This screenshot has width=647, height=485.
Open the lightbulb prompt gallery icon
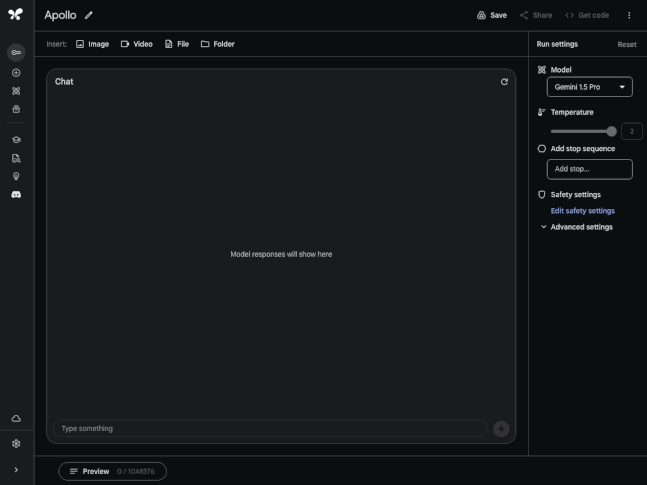pos(16,176)
